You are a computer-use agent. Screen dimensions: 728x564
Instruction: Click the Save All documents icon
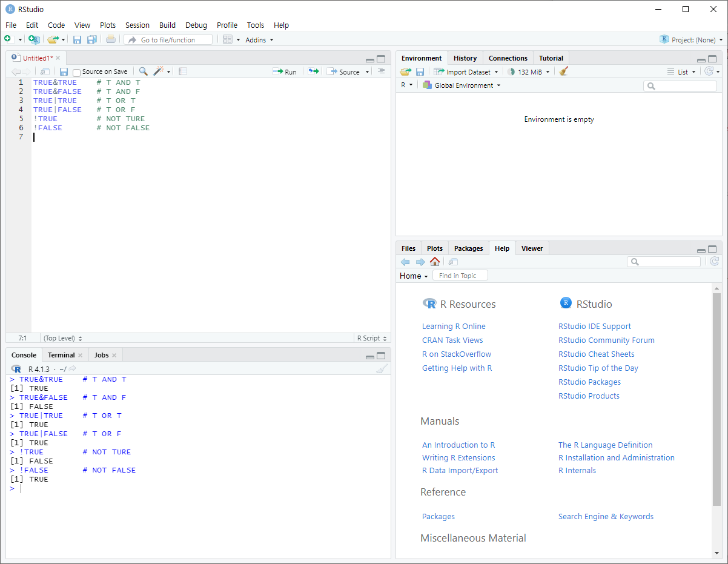(x=91, y=39)
